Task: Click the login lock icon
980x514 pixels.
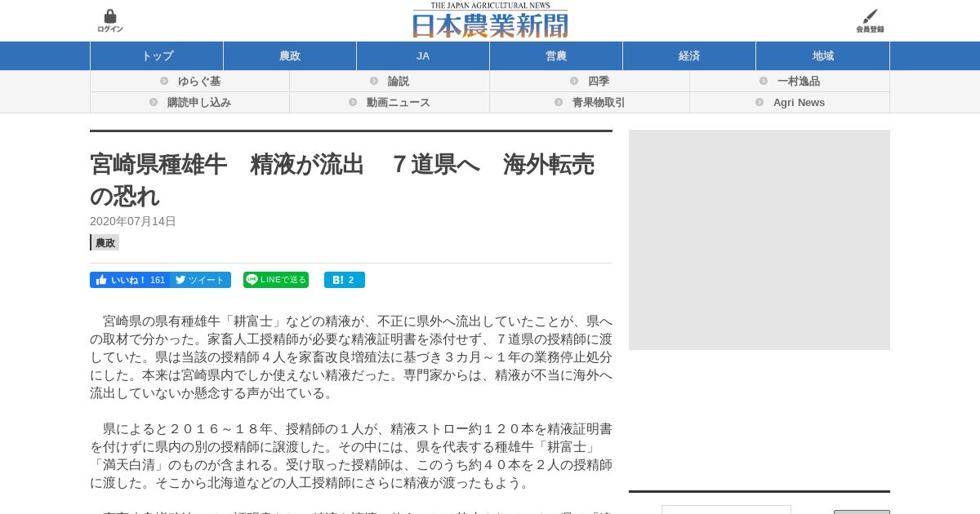Action: (110, 20)
